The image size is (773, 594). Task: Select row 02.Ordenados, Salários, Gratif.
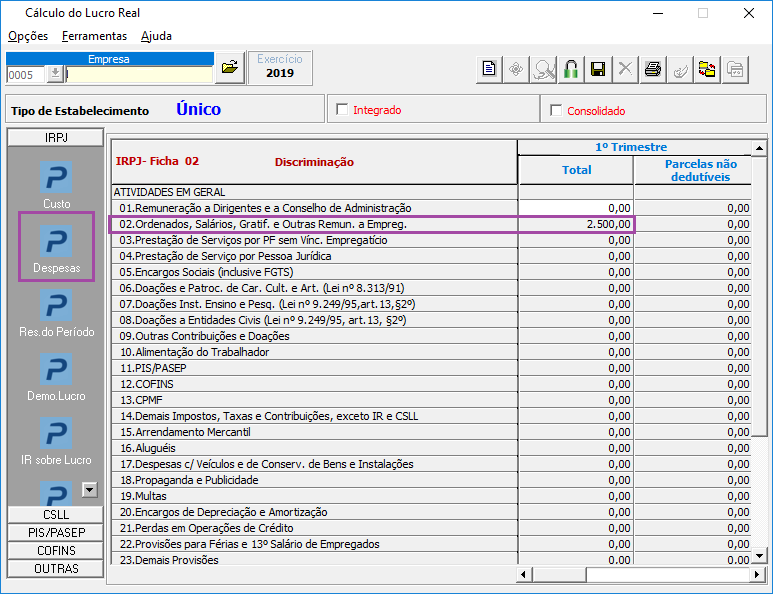[x=315, y=224]
